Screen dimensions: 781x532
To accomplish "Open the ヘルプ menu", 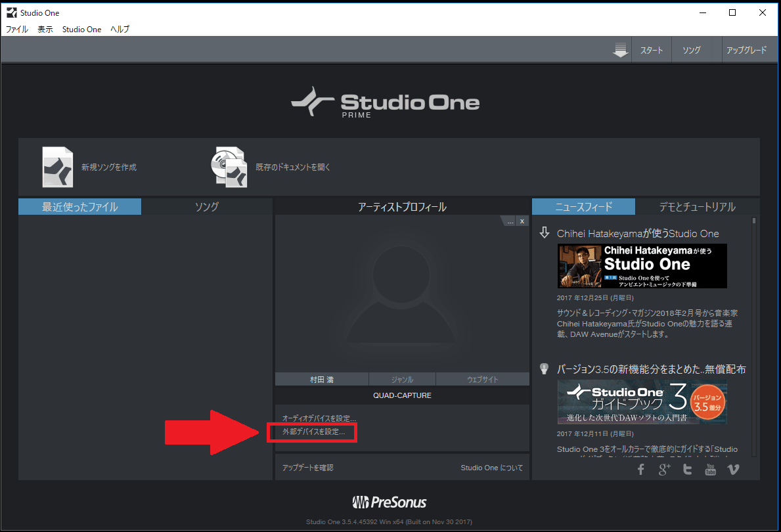I will [x=120, y=30].
